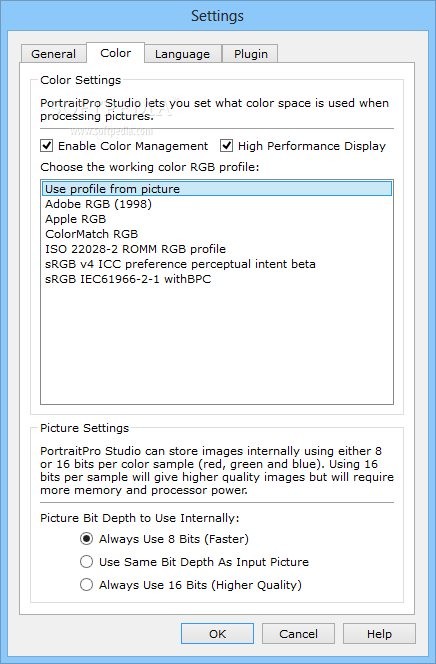This screenshot has width=436, height=664.
Task: Select ISO 22028-2 ROMM RGB profile
Action: coord(217,249)
